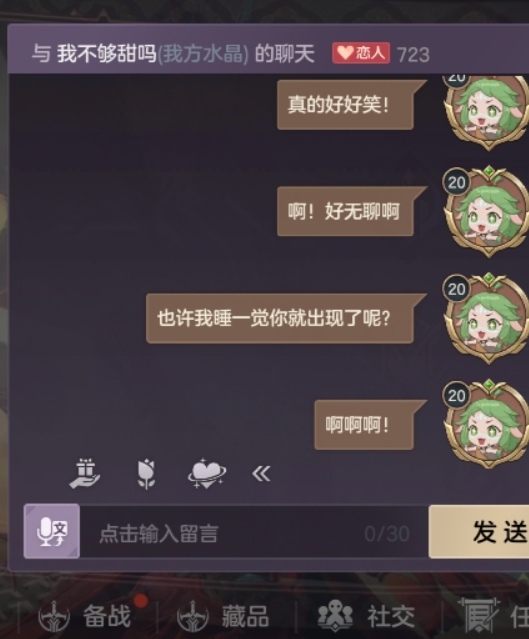Click the sword icon beside 藏品
Image resolution: width=529 pixels, height=639 pixels.
tap(192, 616)
